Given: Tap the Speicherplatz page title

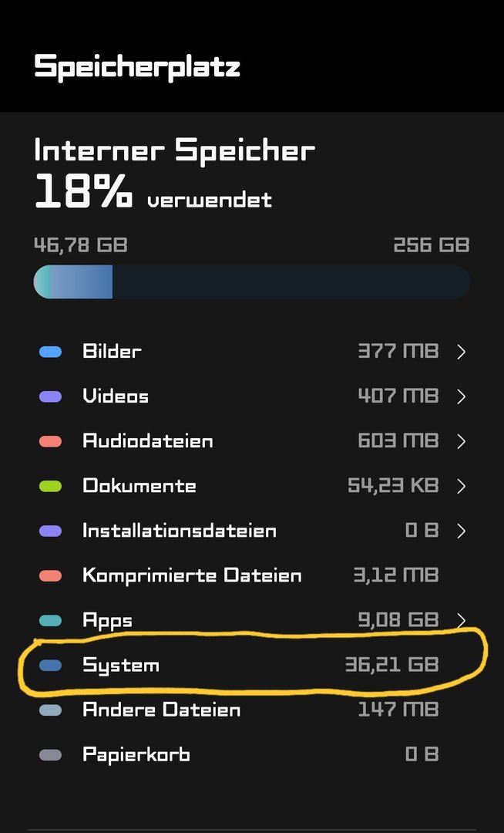Looking at the screenshot, I should 137,66.
